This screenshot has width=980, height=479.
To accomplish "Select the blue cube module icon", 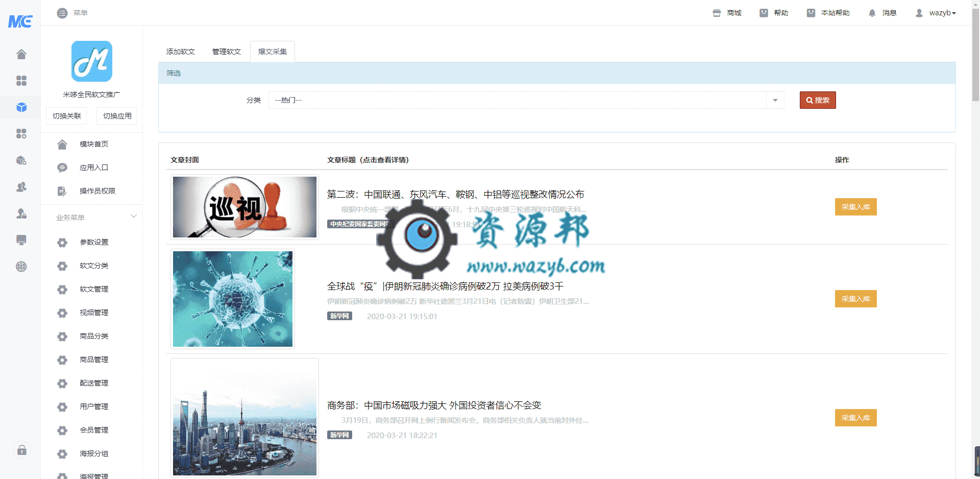I will [x=21, y=107].
